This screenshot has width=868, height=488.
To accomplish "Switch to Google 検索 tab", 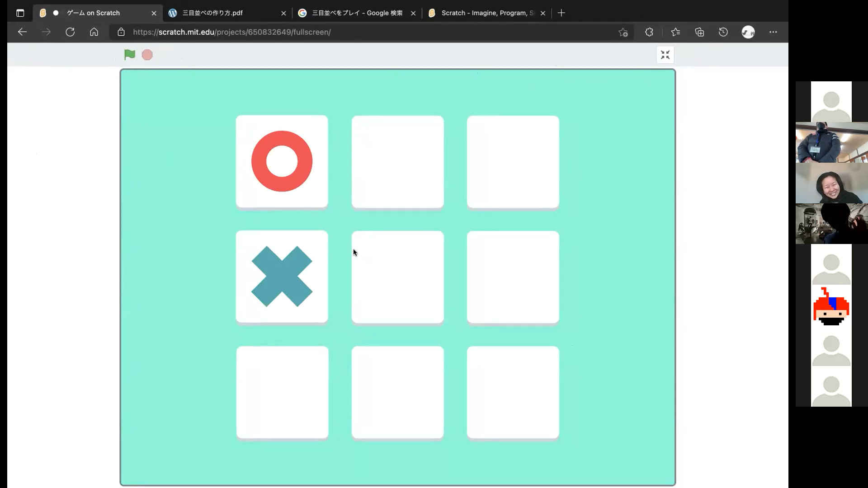I will [357, 13].
